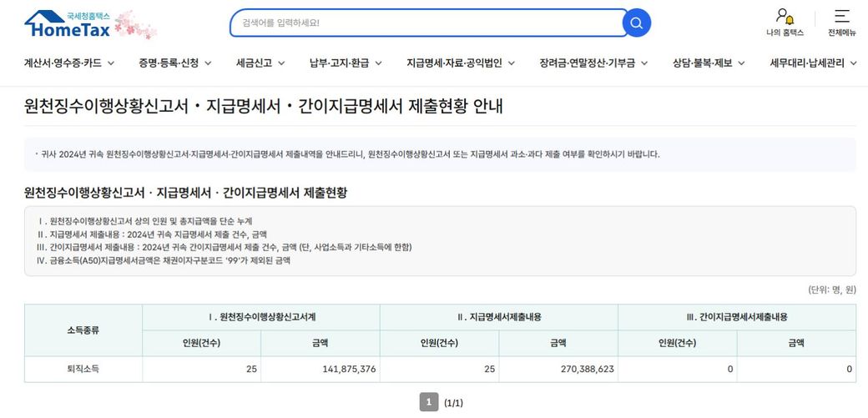The image size is (868, 418).
Task: Expand 세무대리·납세관리 menu
Action: click(813, 63)
